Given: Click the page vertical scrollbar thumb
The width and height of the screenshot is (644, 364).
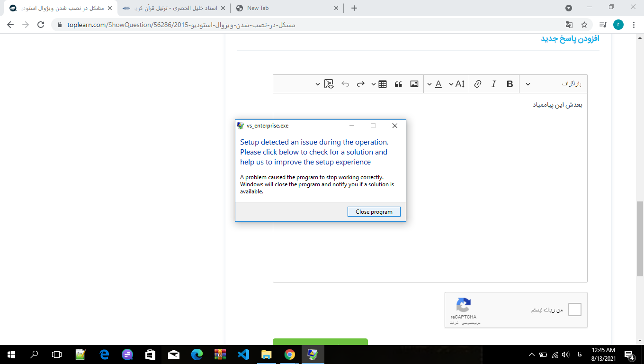Looking at the screenshot, I should pyautogui.click(x=640, y=239).
